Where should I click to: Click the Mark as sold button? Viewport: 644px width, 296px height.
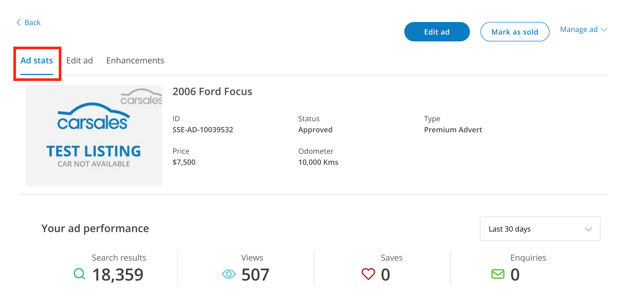[515, 32]
